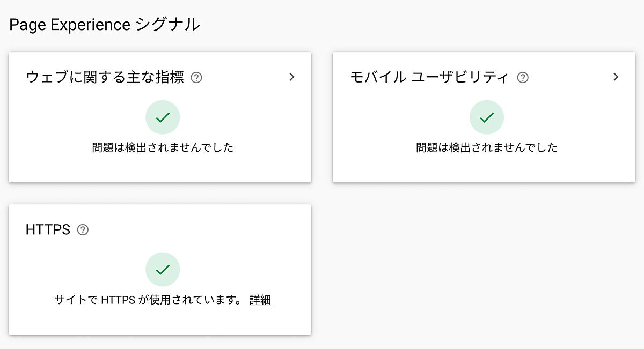This screenshot has height=349, width=644.
Task: Select the モバイル ユーザビリティ card title
Action: click(429, 78)
